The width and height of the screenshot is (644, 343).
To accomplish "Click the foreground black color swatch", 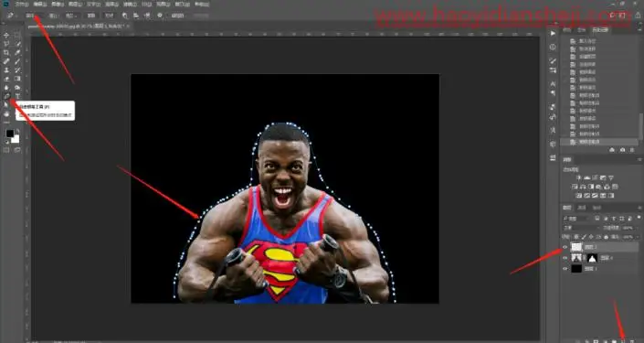I will [x=9, y=134].
